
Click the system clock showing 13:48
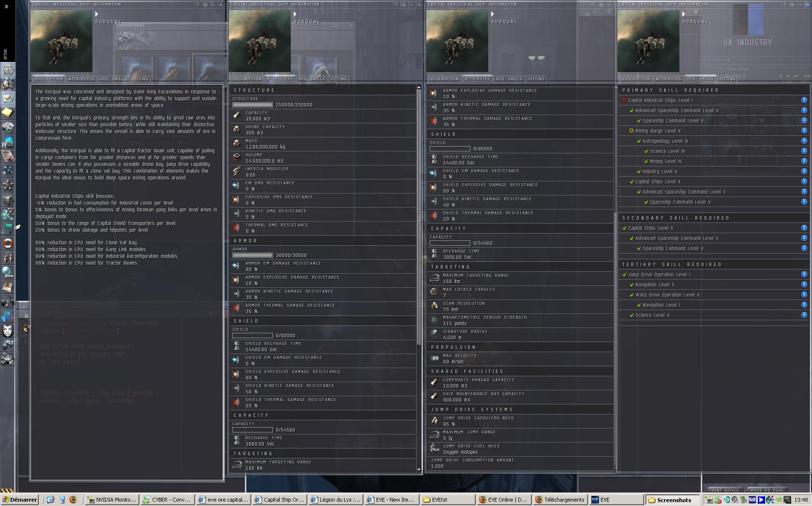800,500
